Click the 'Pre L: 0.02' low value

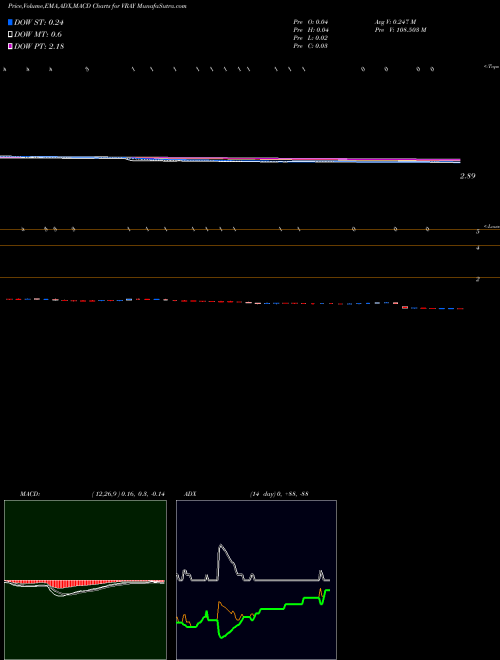[x=311, y=38]
